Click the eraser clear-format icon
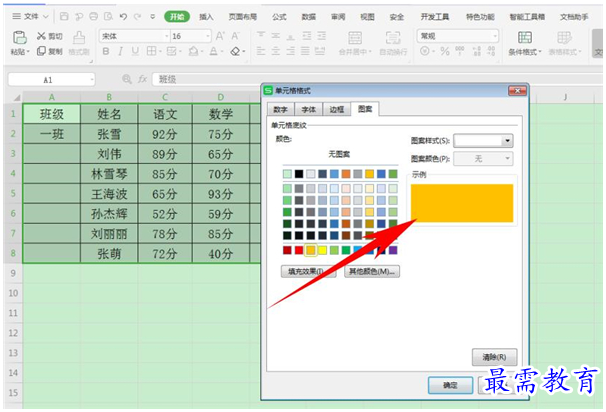Image resolution: width=606 pixels, height=412 pixels. point(235,51)
